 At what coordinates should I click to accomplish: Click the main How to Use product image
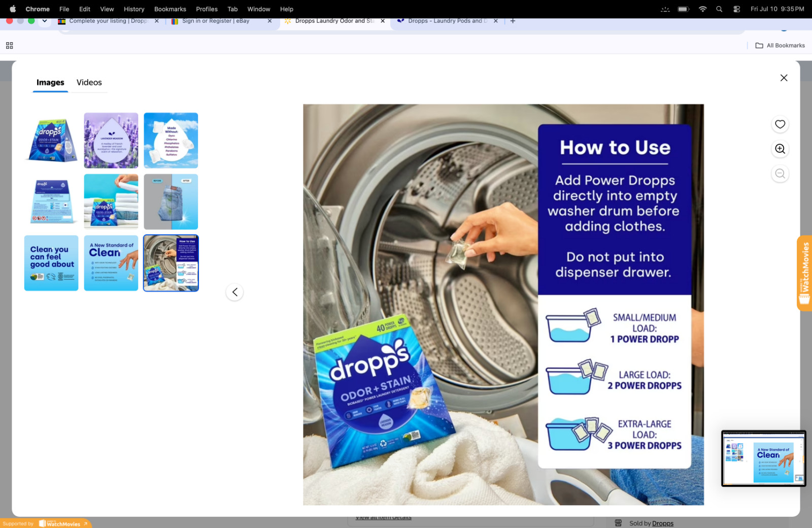click(x=503, y=305)
